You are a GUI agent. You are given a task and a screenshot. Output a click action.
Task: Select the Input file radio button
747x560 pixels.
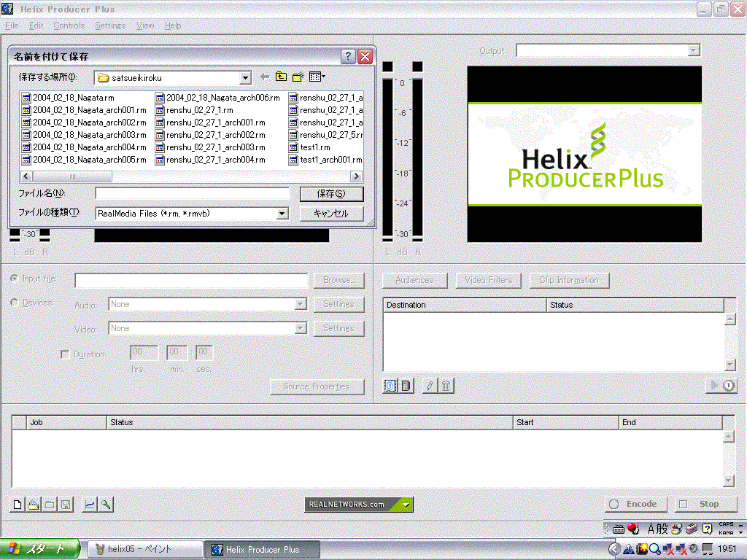click(x=15, y=279)
